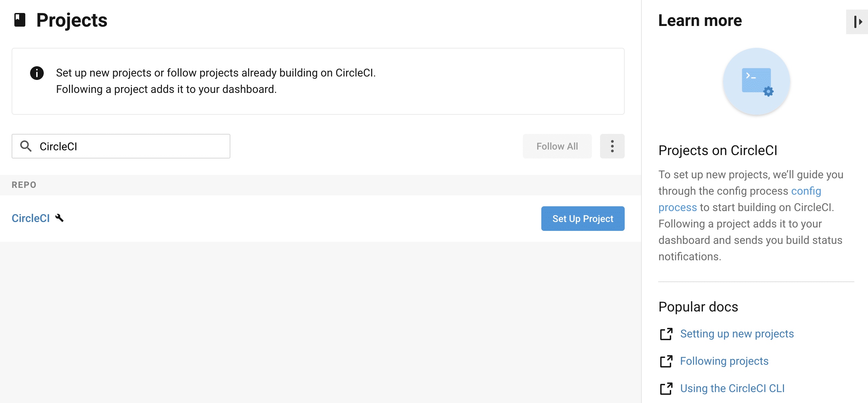This screenshot has width=868, height=403.
Task: Click external link icon beside CircleCI CLI
Action: [666, 389]
